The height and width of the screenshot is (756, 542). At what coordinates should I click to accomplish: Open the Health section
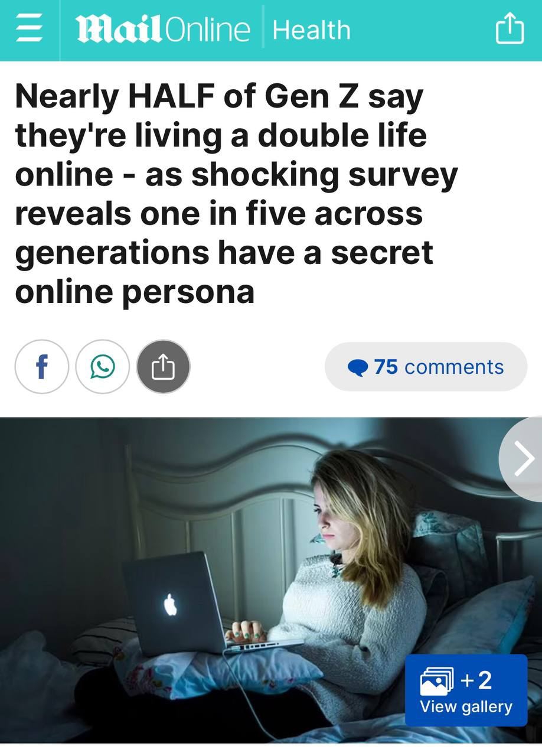pyautogui.click(x=312, y=30)
